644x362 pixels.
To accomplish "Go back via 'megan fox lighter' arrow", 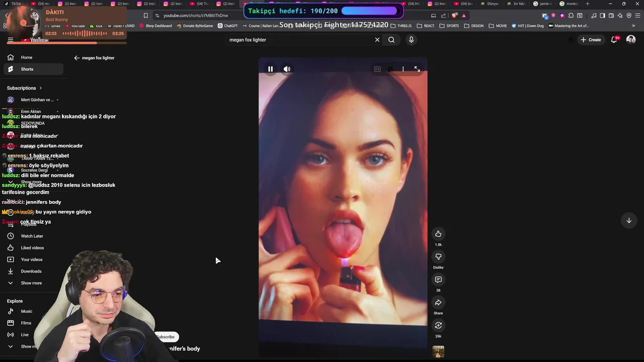I will pos(77,58).
